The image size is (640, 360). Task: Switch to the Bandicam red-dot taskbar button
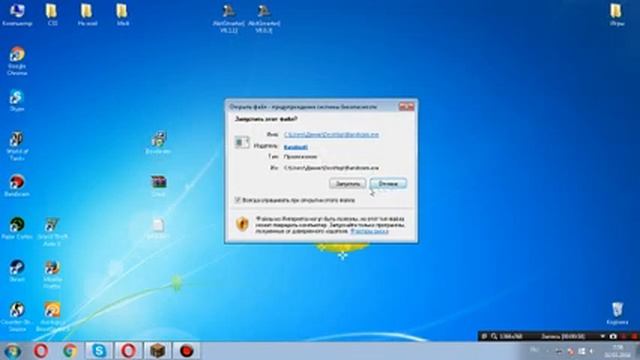[x=187, y=351]
